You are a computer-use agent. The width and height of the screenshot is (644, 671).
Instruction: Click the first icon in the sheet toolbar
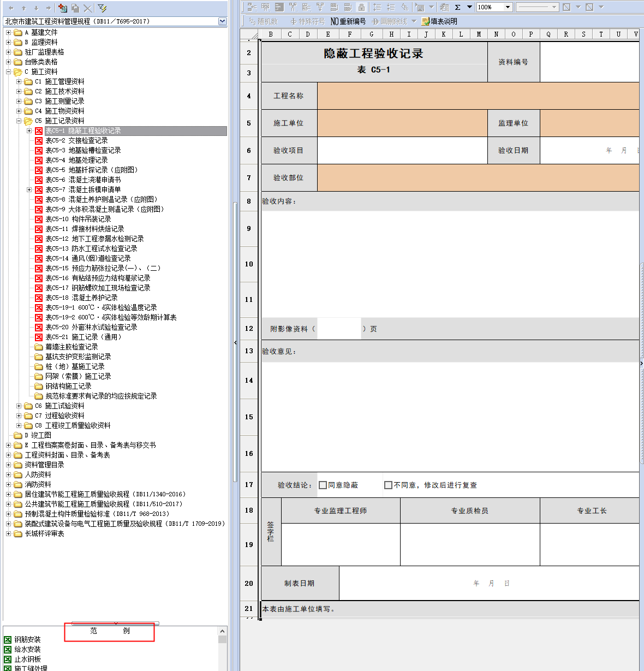(252, 7)
